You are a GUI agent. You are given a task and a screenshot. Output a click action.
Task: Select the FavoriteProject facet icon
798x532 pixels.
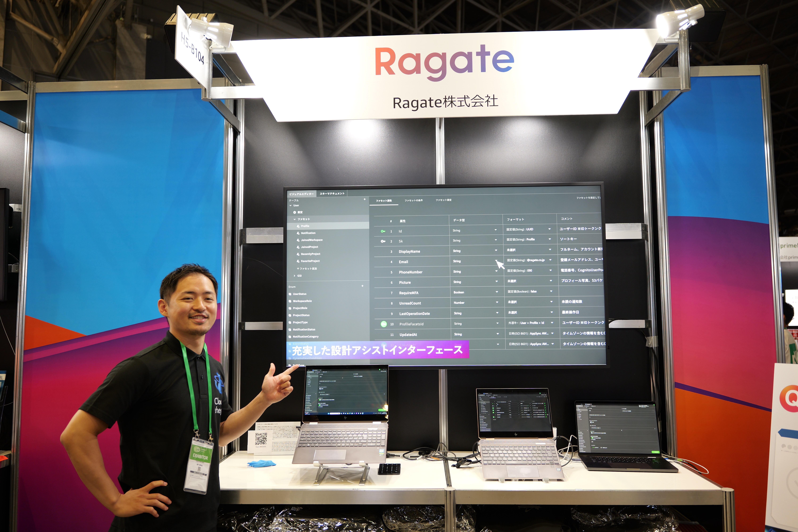[x=298, y=261]
